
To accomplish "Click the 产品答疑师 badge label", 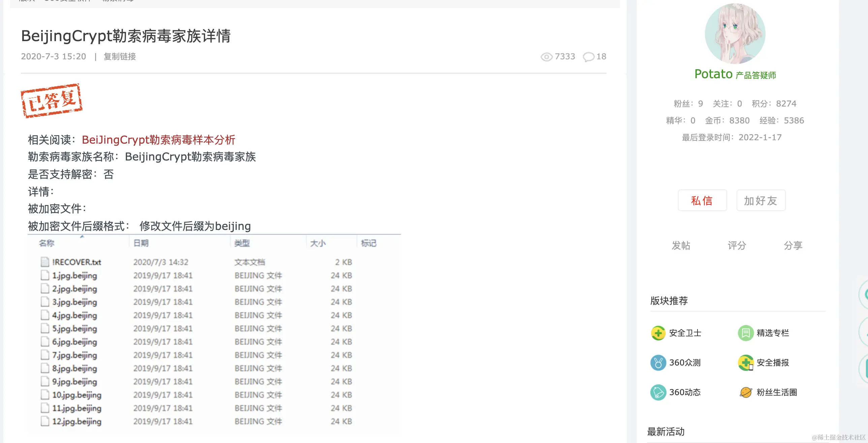I will click(x=756, y=75).
